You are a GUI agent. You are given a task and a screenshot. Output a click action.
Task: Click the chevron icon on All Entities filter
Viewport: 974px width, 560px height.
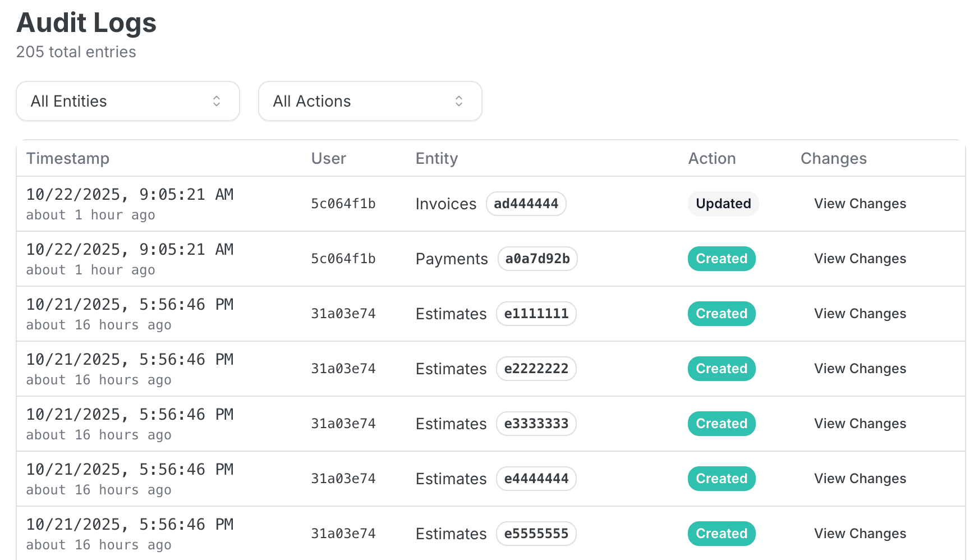[x=218, y=101]
